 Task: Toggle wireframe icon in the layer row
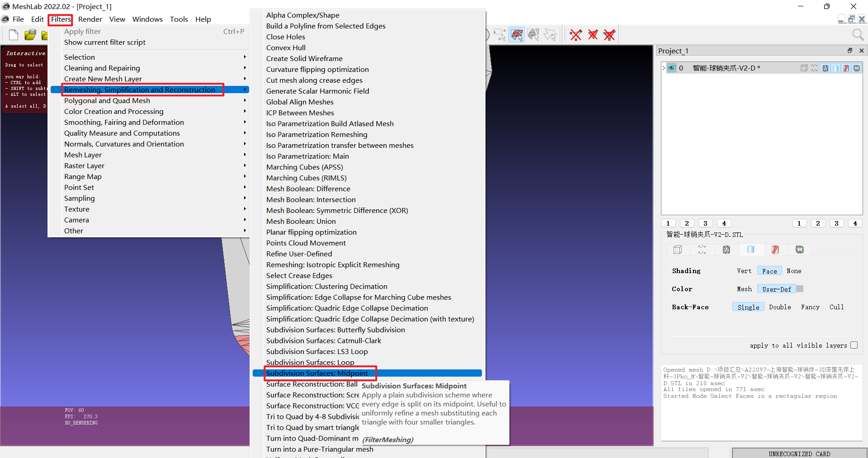pyautogui.click(x=826, y=68)
